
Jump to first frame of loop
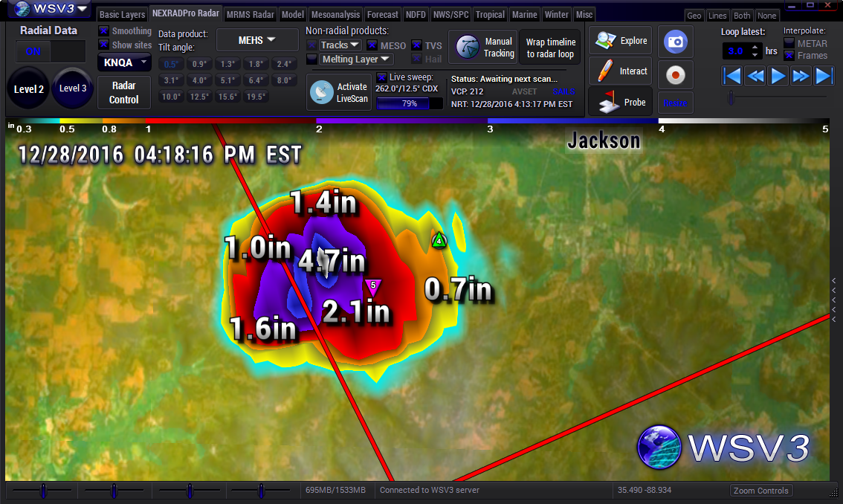pos(732,76)
